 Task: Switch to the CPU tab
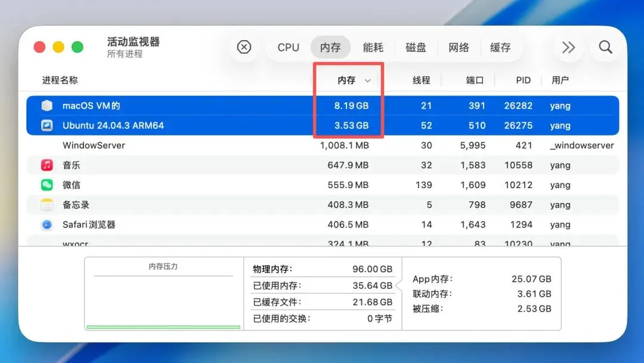289,47
